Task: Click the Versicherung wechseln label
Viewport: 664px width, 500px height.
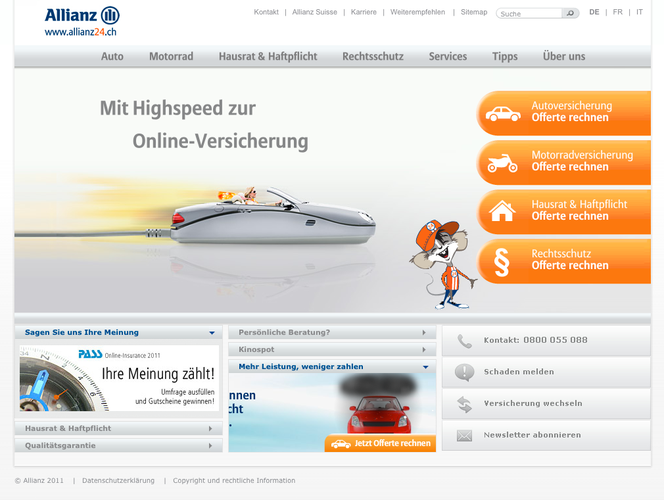Action: [533, 403]
